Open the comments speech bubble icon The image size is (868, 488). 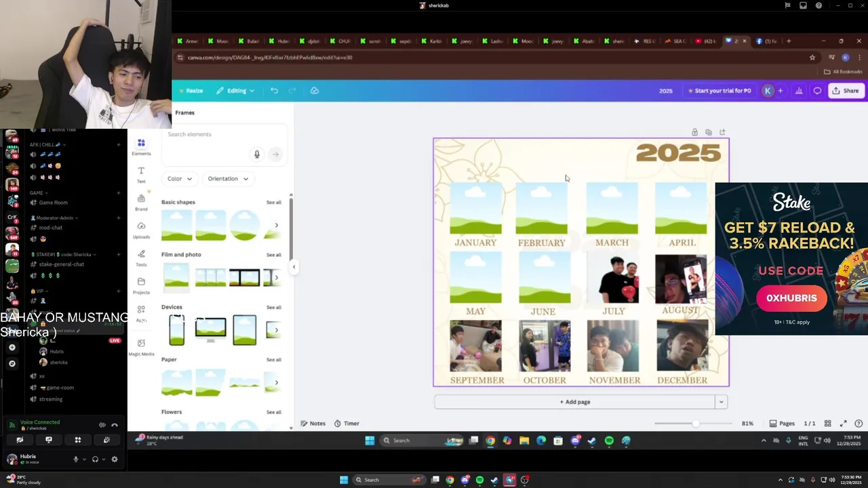tap(817, 91)
